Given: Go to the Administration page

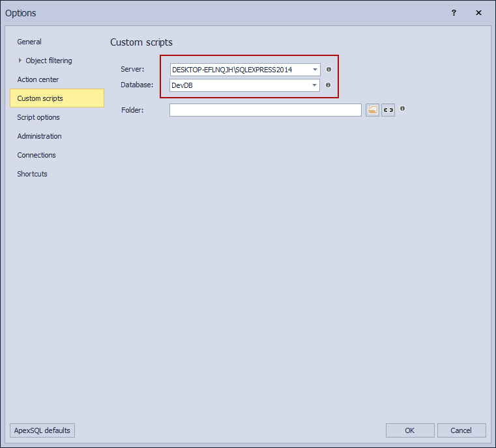Looking at the screenshot, I should 40,136.
